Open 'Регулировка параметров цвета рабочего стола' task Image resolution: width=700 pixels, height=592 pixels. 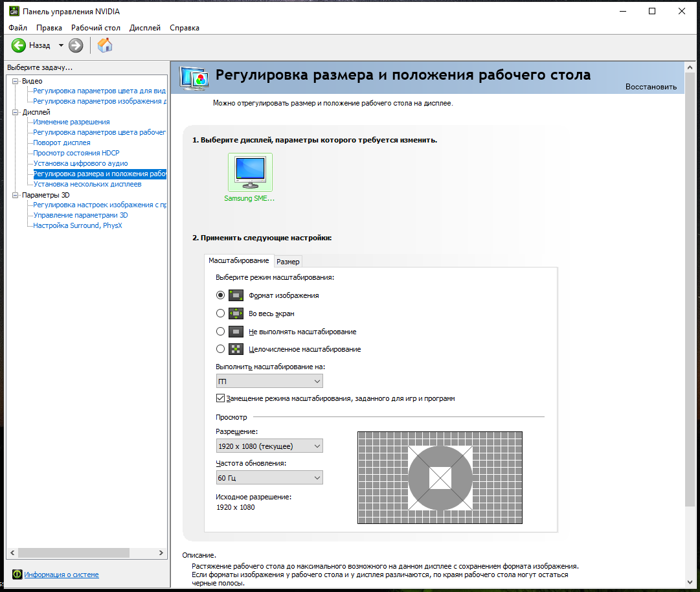tap(100, 132)
